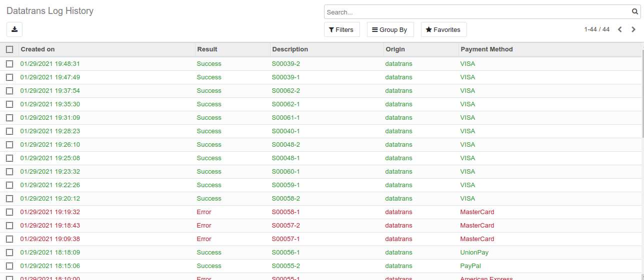Click the 1-44 / 44 pager counter

coord(596,29)
